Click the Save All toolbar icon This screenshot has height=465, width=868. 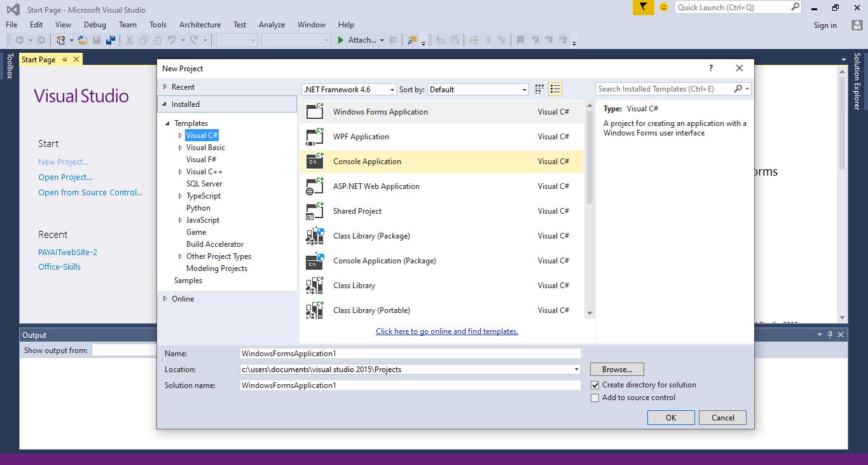pos(111,40)
